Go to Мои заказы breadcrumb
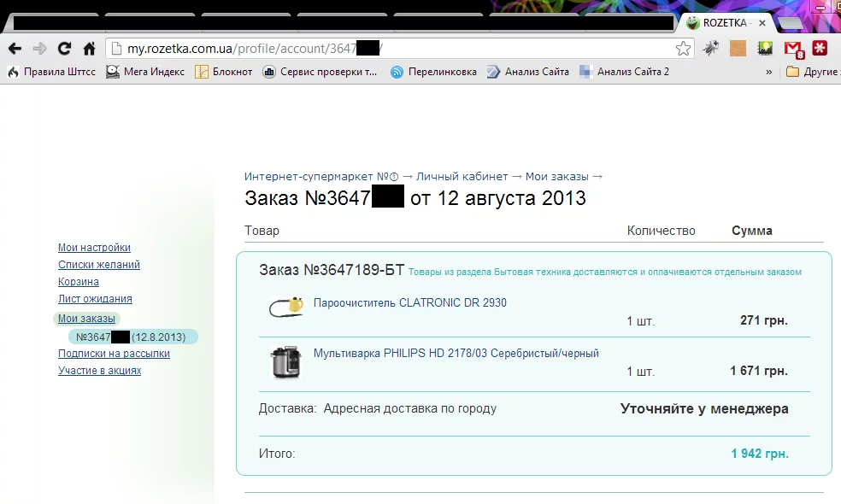Screen dimensions: 841x504 click(x=556, y=176)
